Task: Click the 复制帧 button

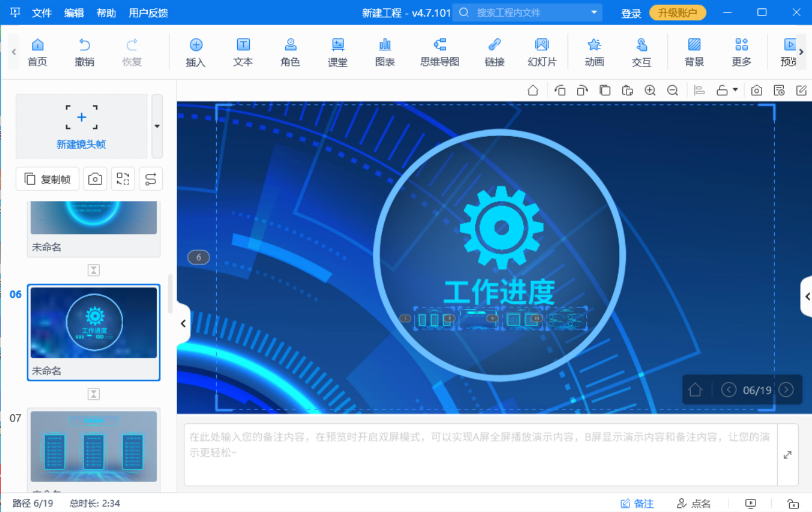Action: (47, 179)
